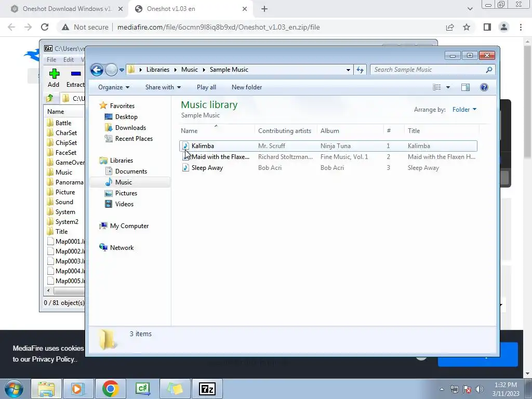Click 7-Zip up one level icon

coord(50,98)
